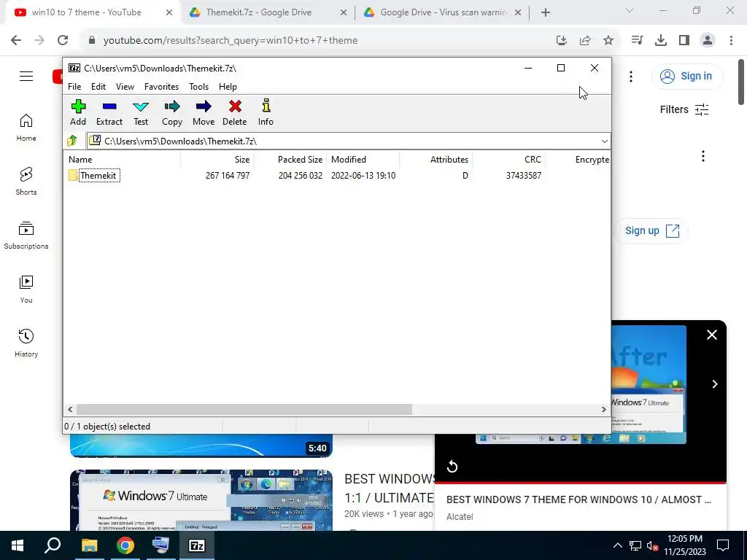This screenshot has height=560, width=747.
Task: Share this page from Chrome toolbar
Action: coord(585,41)
